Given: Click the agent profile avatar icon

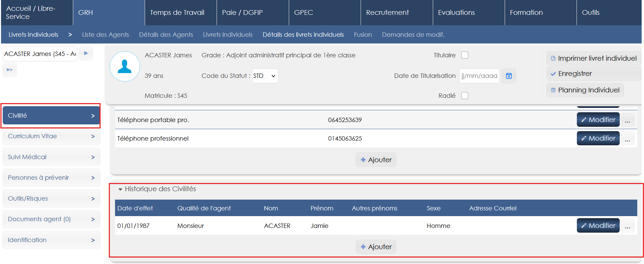Looking at the screenshot, I should tap(124, 66).
